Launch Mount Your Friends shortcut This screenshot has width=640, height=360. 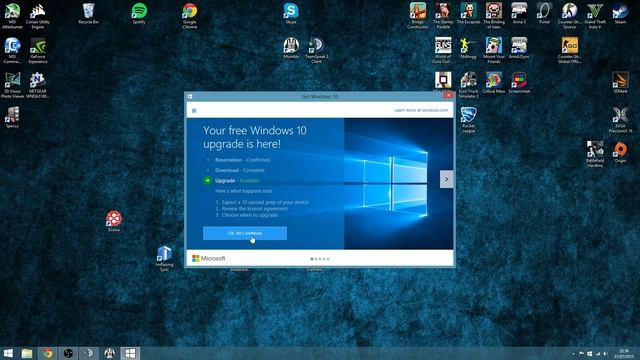coord(493,50)
